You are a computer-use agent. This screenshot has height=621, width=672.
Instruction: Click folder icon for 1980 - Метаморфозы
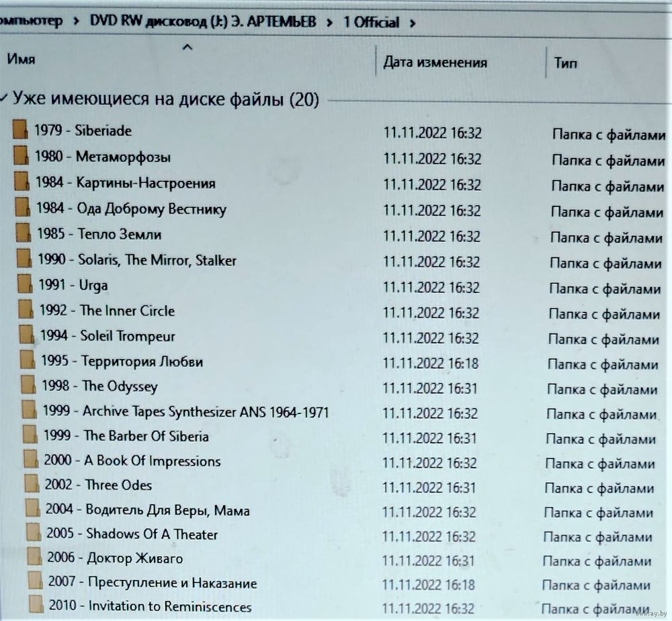[x=21, y=155]
